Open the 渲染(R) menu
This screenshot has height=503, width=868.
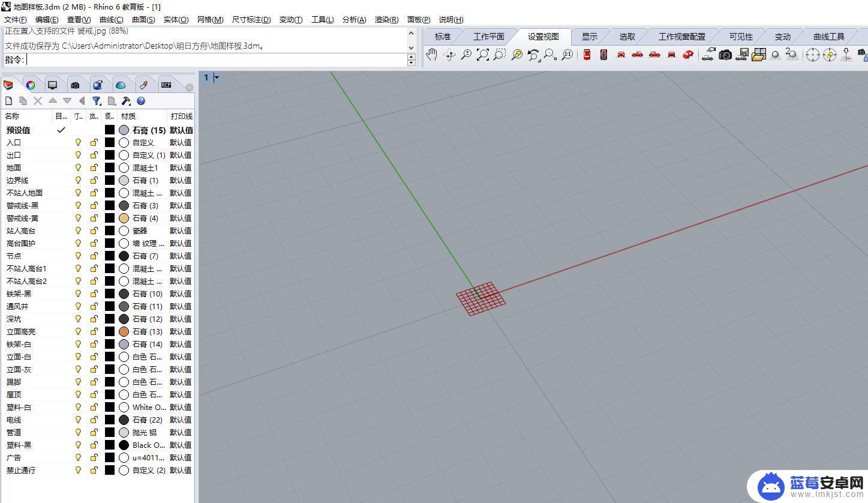click(386, 20)
